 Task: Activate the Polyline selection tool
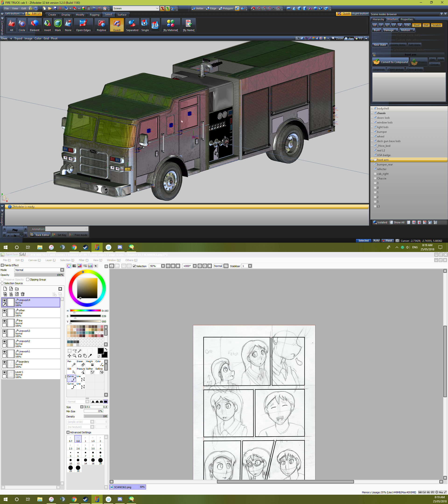[101, 25]
